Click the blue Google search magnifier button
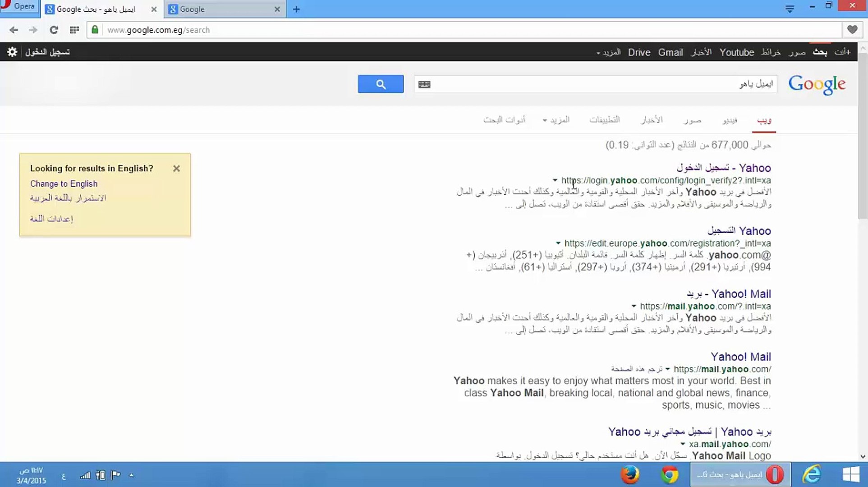Viewport: 868px width, 487px height. [x=381, y=84]
